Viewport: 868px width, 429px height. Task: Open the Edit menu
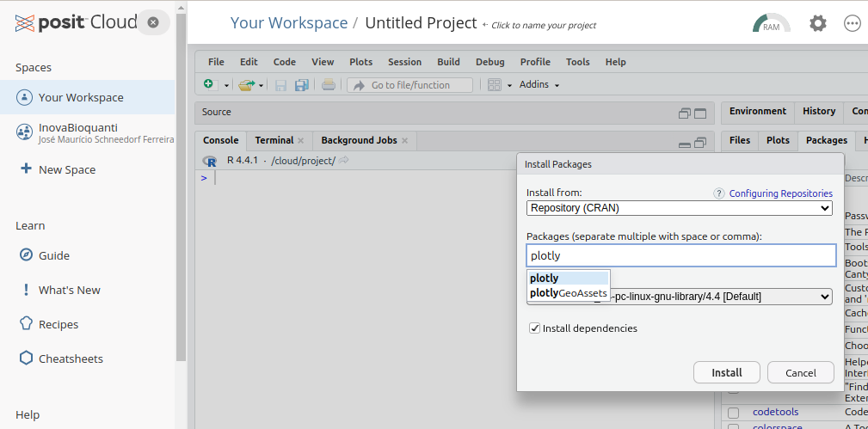249,62
